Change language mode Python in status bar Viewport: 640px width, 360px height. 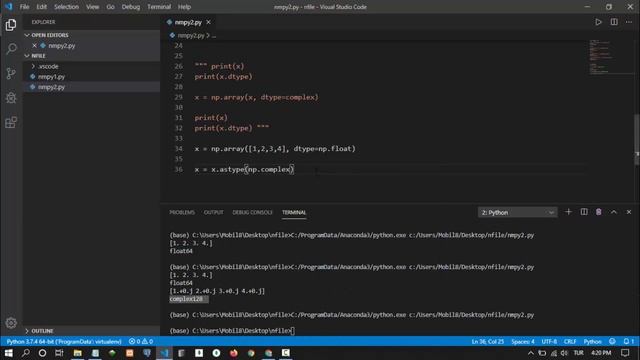[593, 341]
